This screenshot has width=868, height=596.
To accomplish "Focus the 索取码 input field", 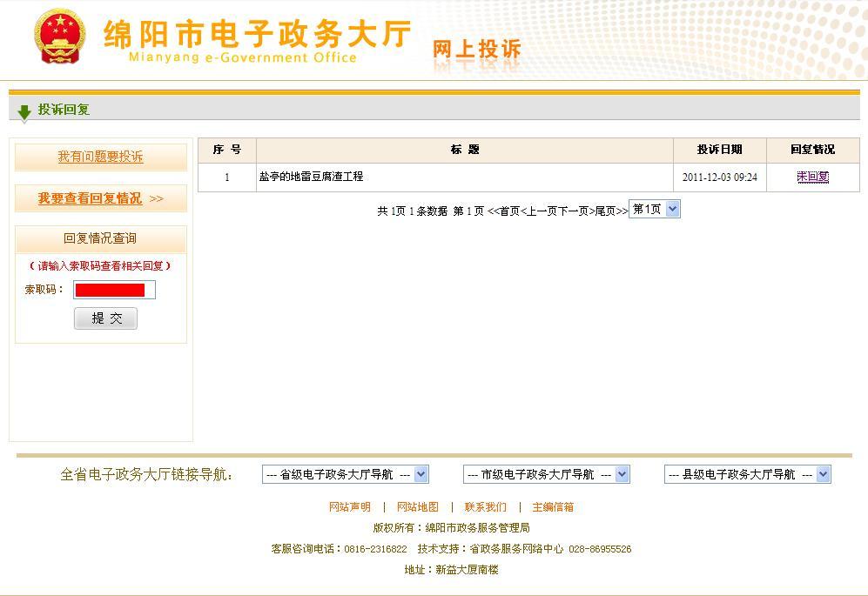I will point(114,290).
